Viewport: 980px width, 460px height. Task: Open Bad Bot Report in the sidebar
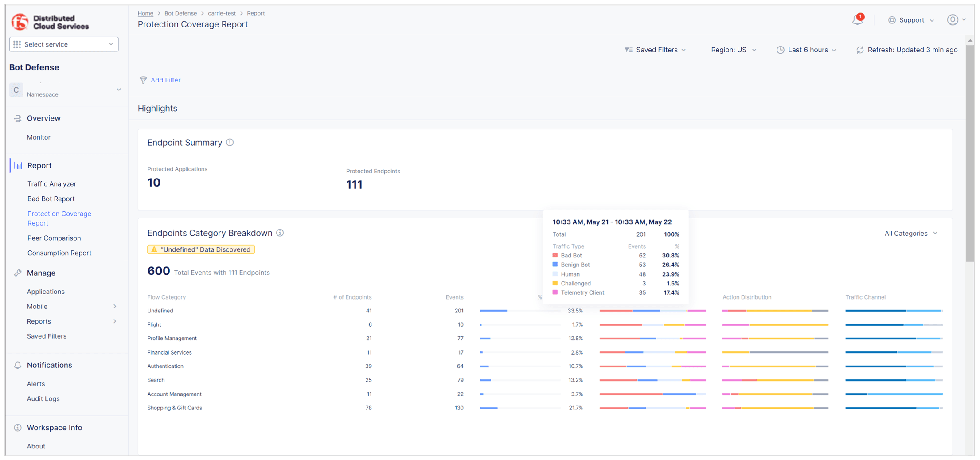(51, 199)
